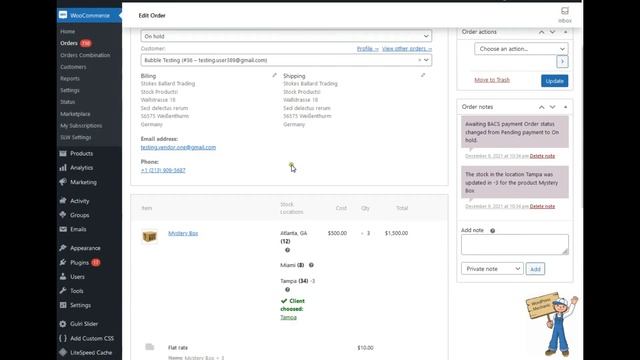Screen dimensions: 640x360
Task: Open the Choose an action dropdown
Action: (521, 49)
